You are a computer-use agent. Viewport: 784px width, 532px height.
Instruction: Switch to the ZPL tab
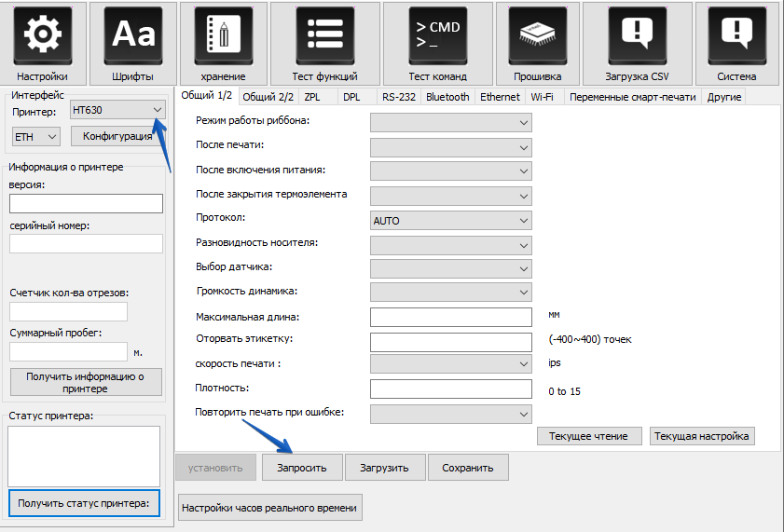pyautogui.click(x=312, y=97)
